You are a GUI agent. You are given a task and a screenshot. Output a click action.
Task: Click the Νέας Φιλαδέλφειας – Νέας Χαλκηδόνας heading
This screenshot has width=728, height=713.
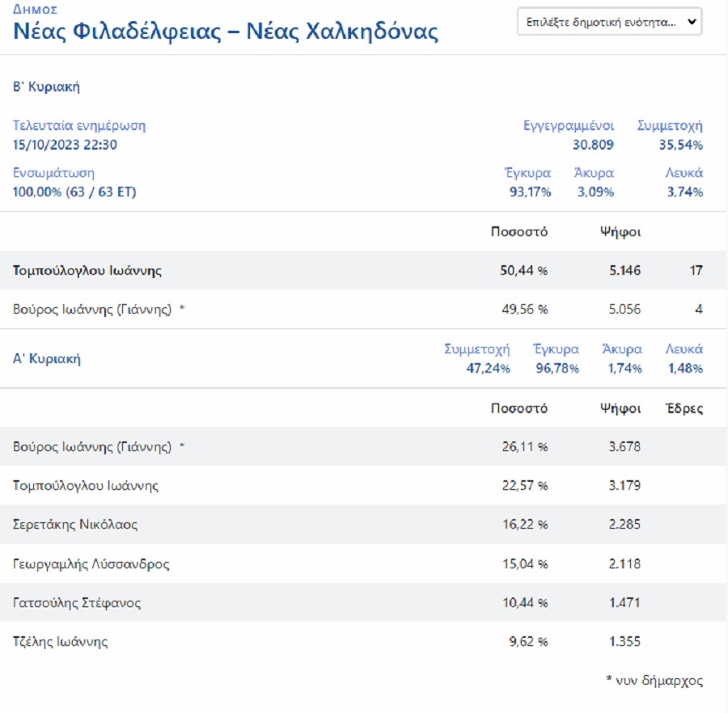(226, 32)
